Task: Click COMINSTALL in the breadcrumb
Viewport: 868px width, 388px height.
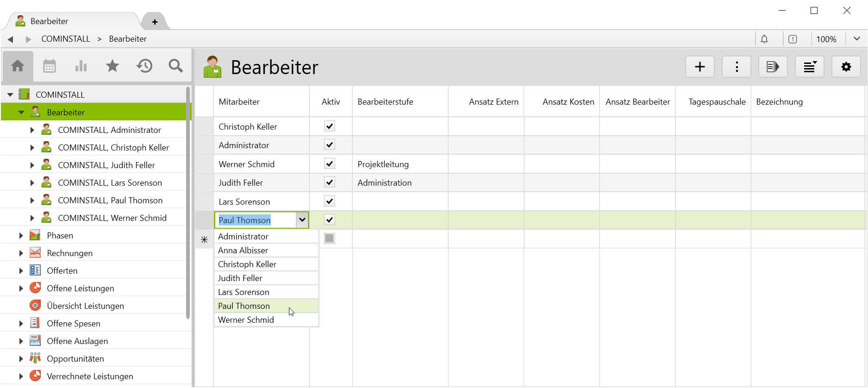Action: pyautogui.click(x=66, y=39)
